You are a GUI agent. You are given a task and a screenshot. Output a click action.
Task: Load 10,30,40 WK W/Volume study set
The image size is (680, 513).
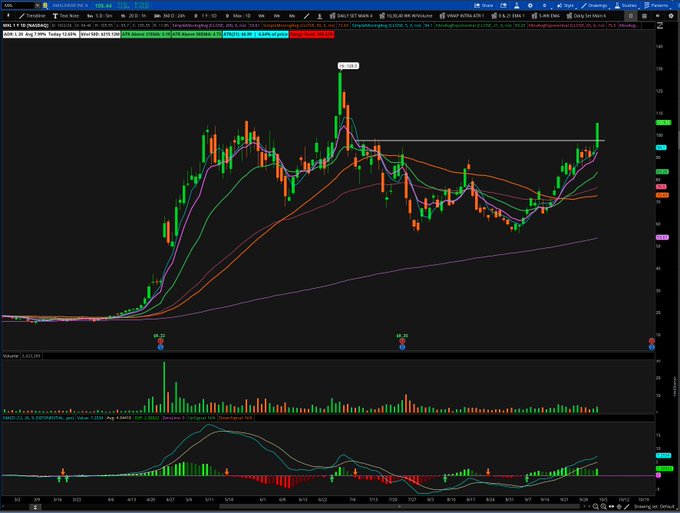(x=406, y=16)
